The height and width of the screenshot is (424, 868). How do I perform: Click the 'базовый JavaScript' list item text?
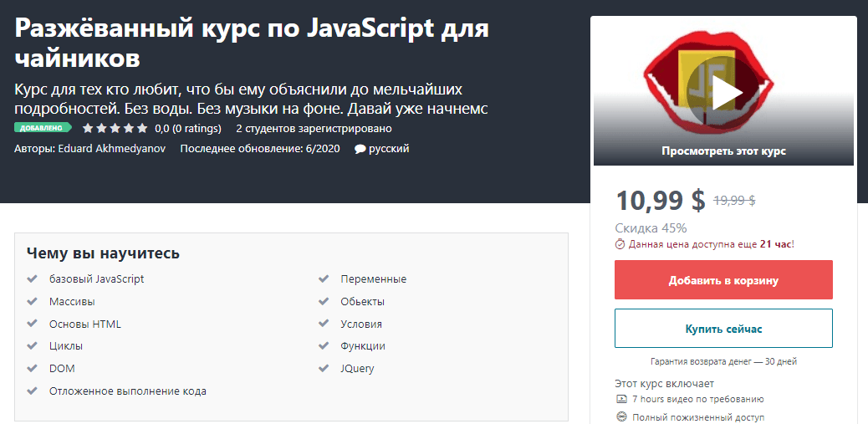(x=96, y=279)
